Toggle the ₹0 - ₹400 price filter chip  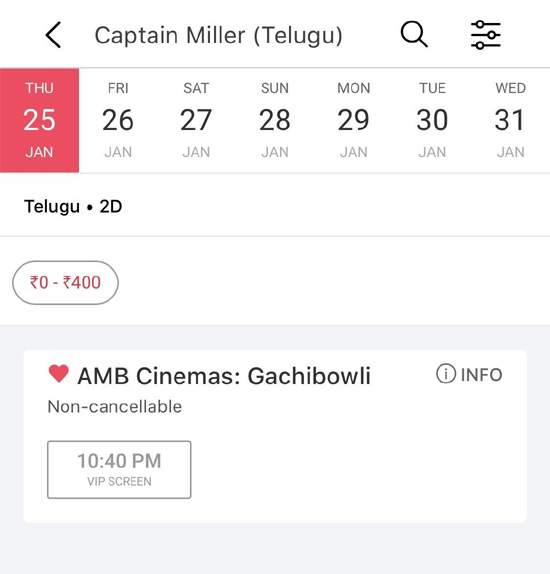65,283
